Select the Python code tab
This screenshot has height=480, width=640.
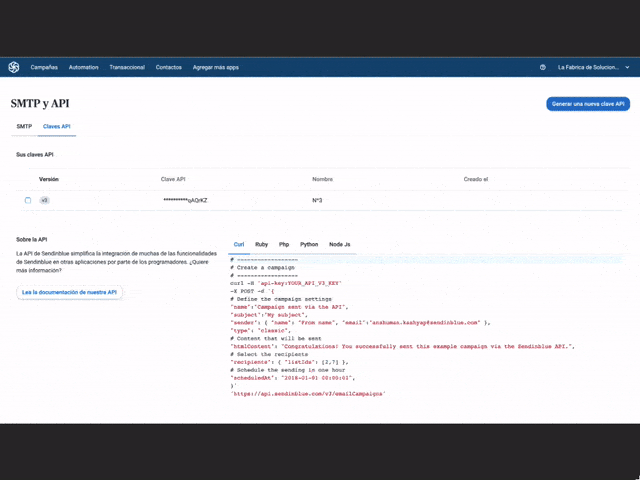click(309, 244)
